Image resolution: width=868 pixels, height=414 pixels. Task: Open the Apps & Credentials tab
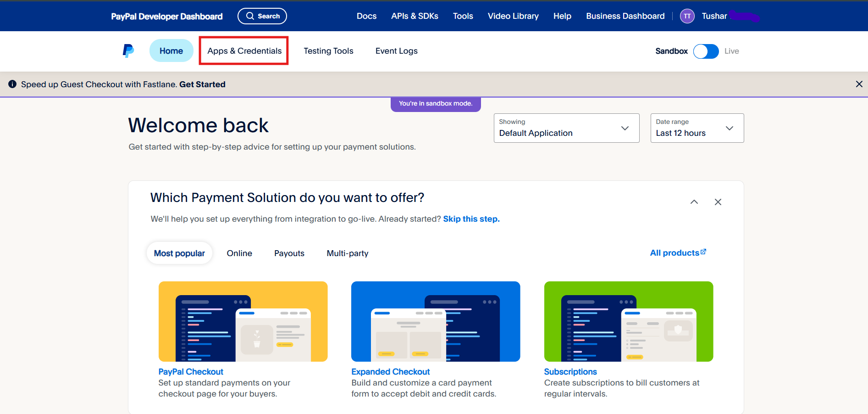click(x=244, y=51)
